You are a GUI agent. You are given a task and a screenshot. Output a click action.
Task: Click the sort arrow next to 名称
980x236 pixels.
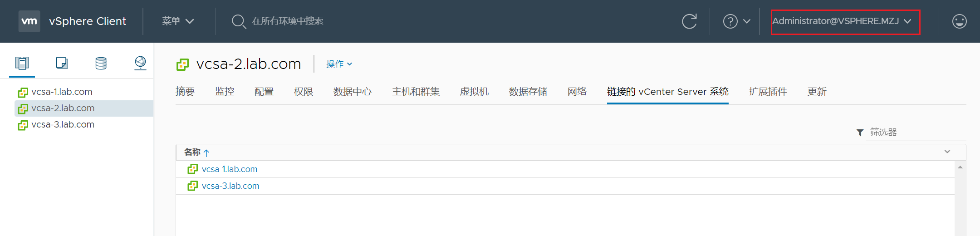click(206, 153)
